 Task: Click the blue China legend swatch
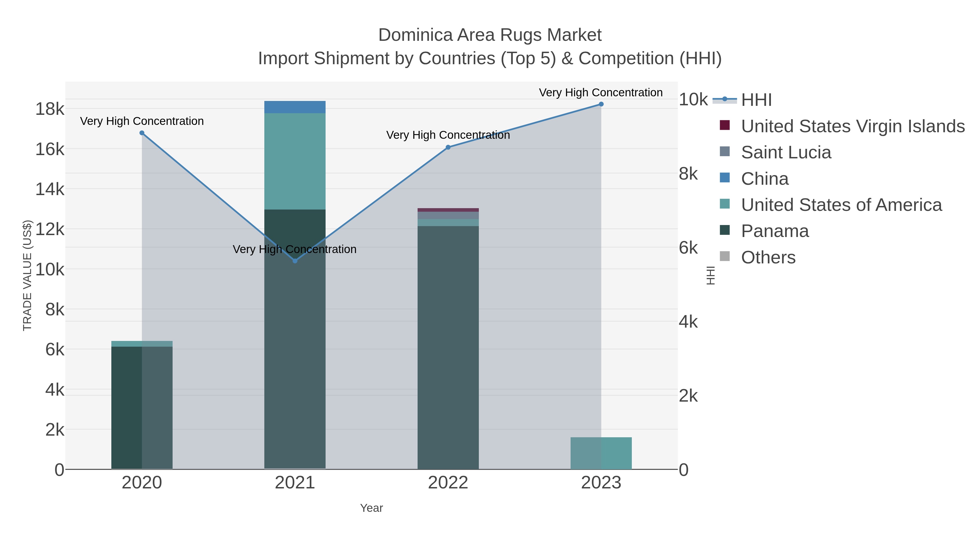pos(725,178)
